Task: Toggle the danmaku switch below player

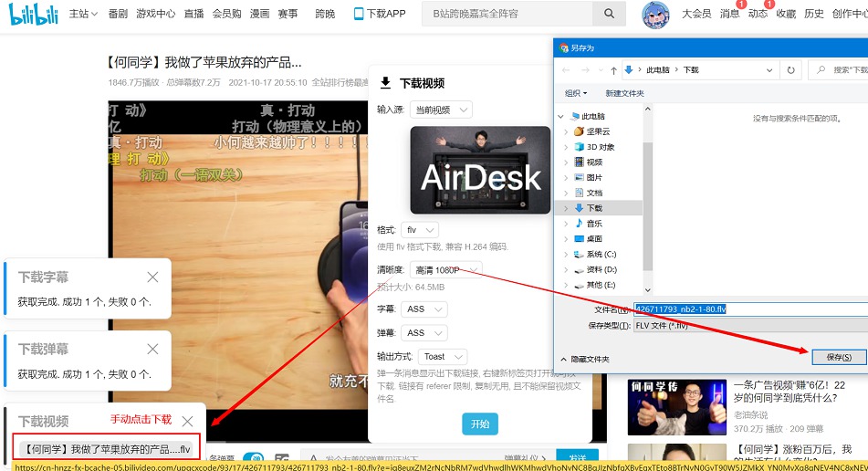Action: click(254, 459)
